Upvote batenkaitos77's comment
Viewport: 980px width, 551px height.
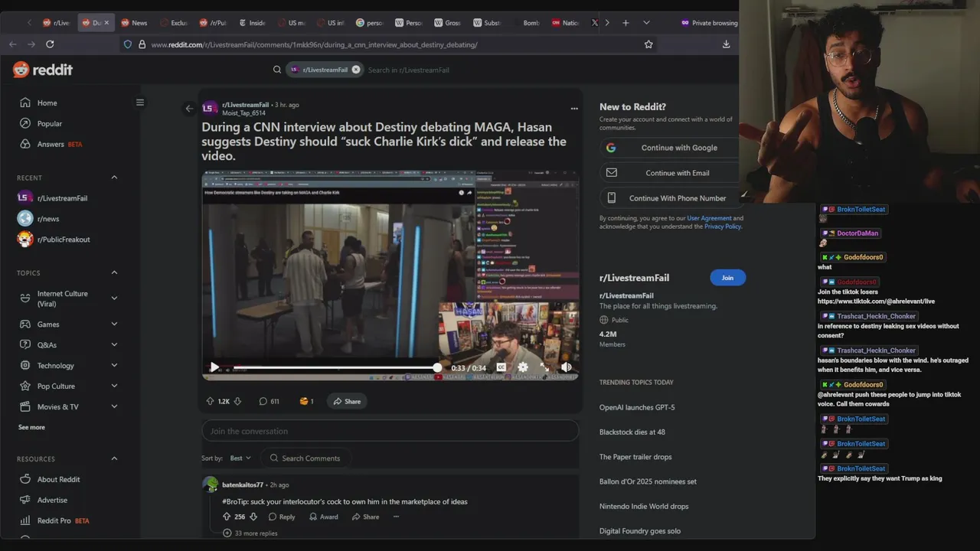[x=227, y=517]
